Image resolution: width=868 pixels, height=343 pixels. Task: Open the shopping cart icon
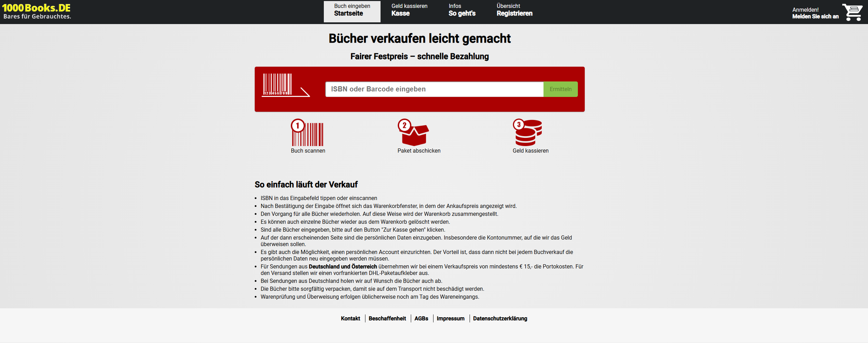[853, 12]
